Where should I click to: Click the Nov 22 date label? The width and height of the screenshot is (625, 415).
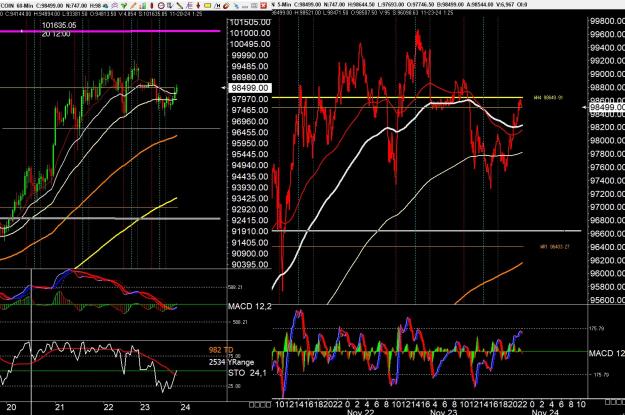360,412
